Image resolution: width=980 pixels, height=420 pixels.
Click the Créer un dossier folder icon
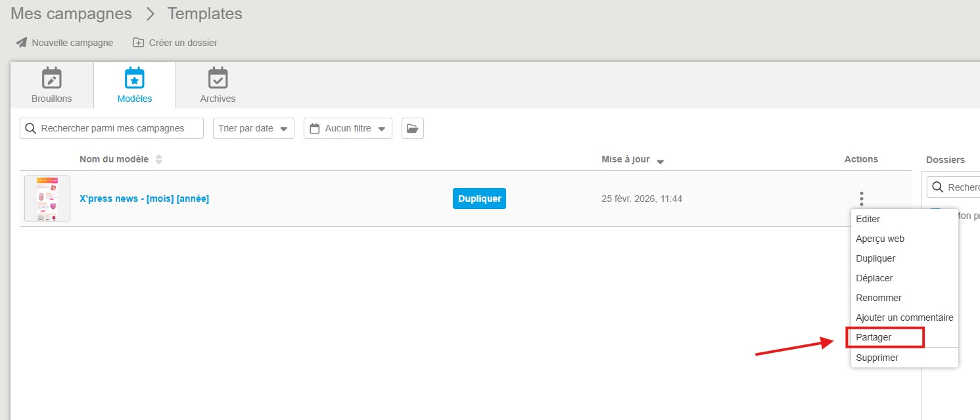[138, 43]
